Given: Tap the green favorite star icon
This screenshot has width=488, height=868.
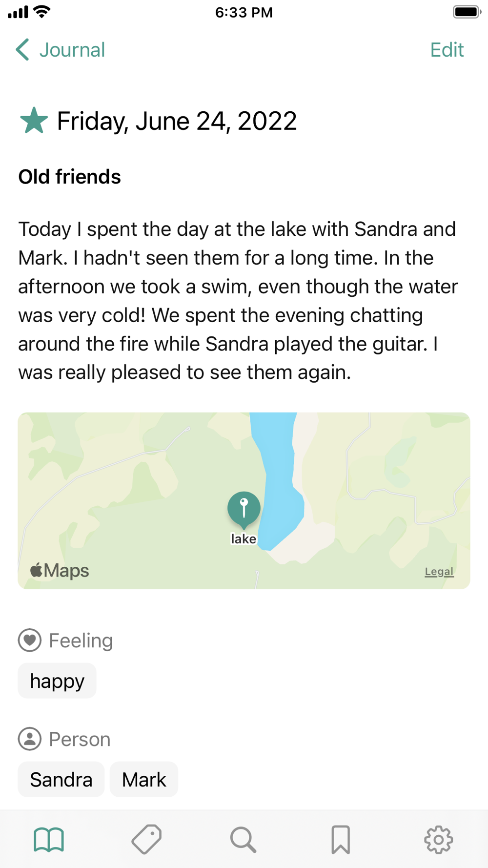Looking at the screenshot, I should pos(34,121).
